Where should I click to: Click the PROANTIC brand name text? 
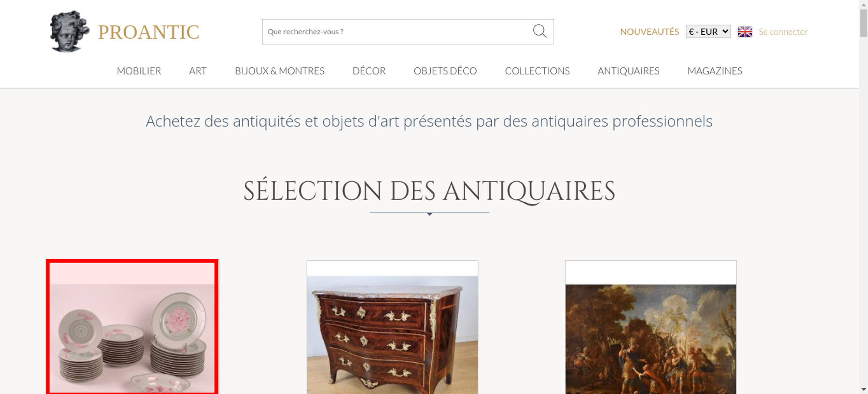[x=148, y=32]
